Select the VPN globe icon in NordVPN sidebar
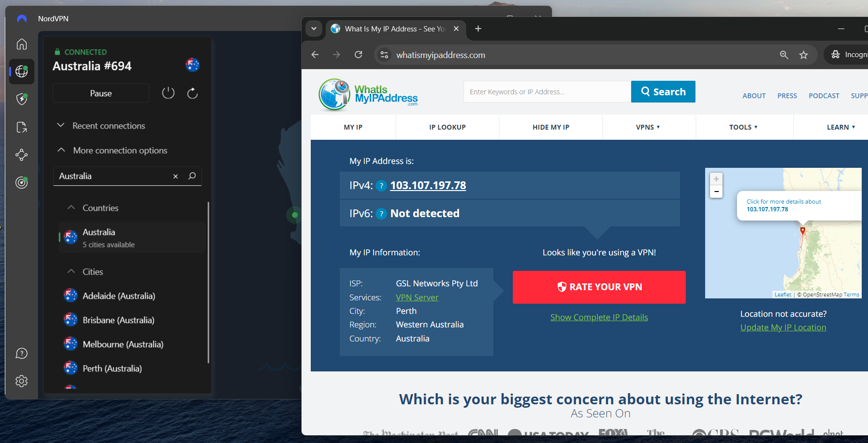This screenshot has height=443, width=868. coord(21,72)
